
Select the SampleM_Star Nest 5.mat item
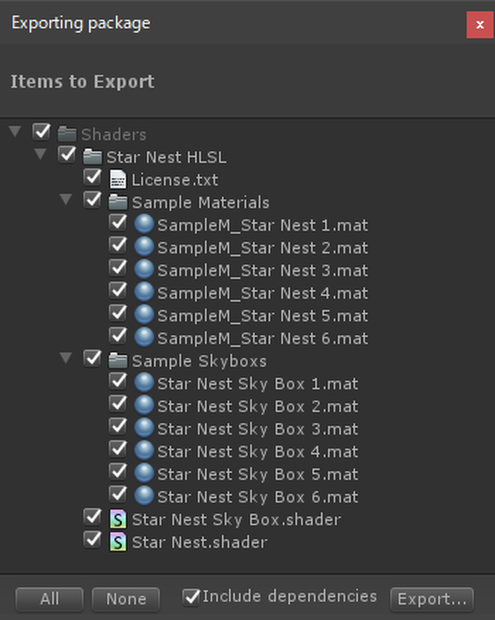point(263,316)
